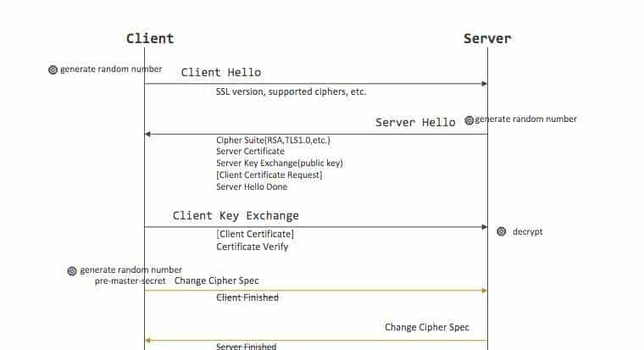Click the Client Finished text
Screen dimensions: 644x350
247,297
